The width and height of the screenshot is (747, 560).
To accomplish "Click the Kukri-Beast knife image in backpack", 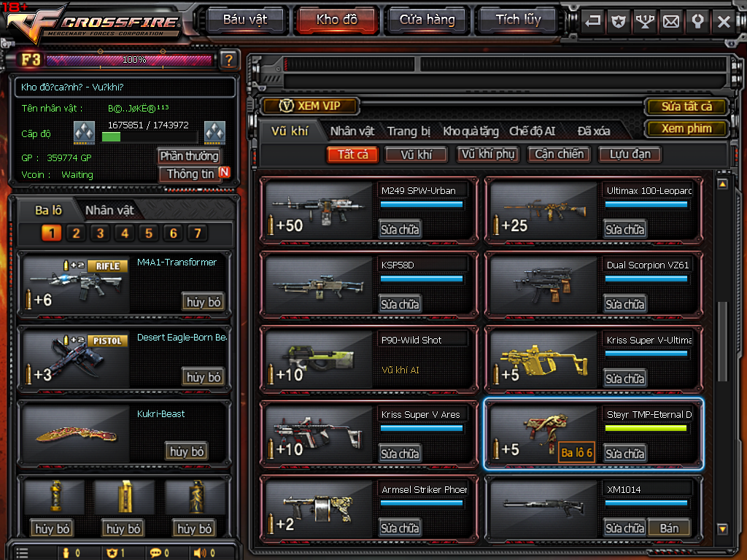I will pyautogui.click(x=76, y=435).
